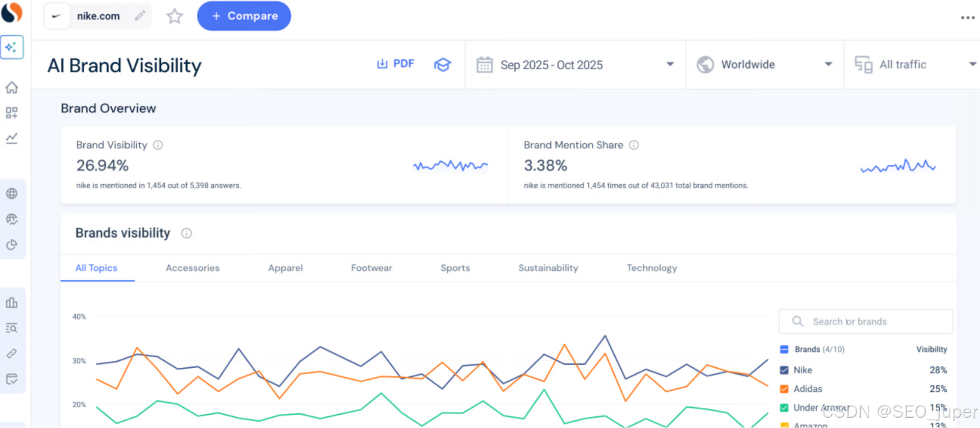Toggle the Brands (4/10) select-all checkbox
This screenshot has width=980, height=428.
[x=784, y=350]
